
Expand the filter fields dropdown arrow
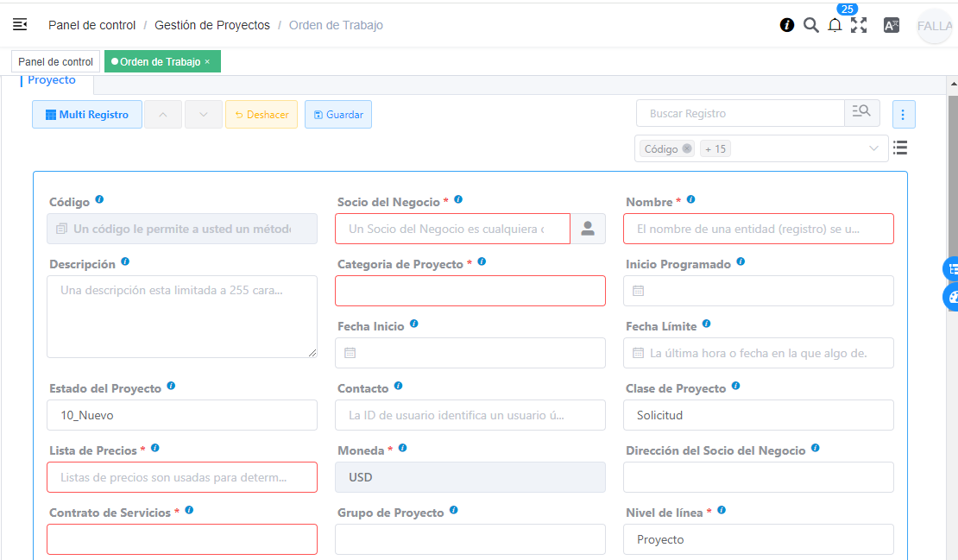874,148
